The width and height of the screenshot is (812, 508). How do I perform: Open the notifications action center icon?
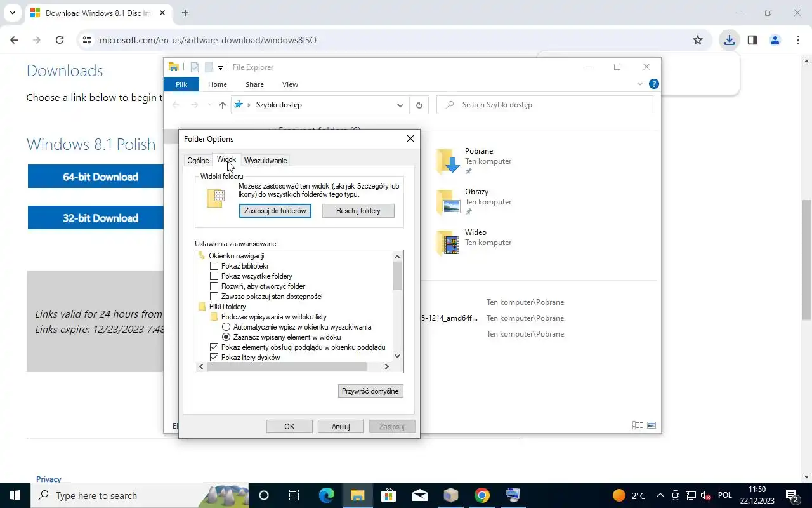[792, 495]
